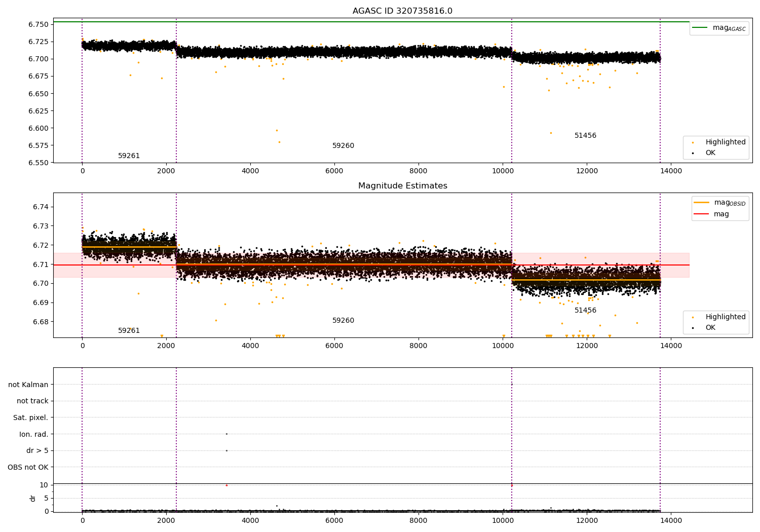
Task: Click the orange mag OBSID segment for 59261
Action: pos(129,247)
